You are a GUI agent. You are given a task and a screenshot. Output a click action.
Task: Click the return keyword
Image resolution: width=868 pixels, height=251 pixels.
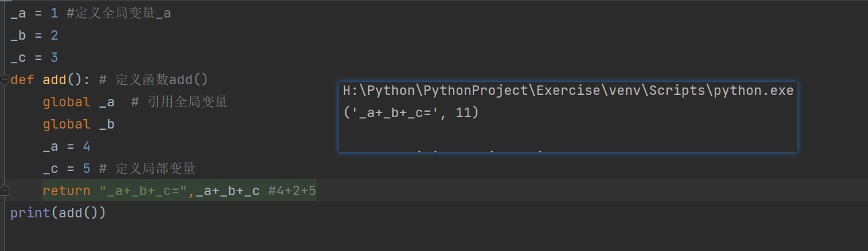point(67,190)
